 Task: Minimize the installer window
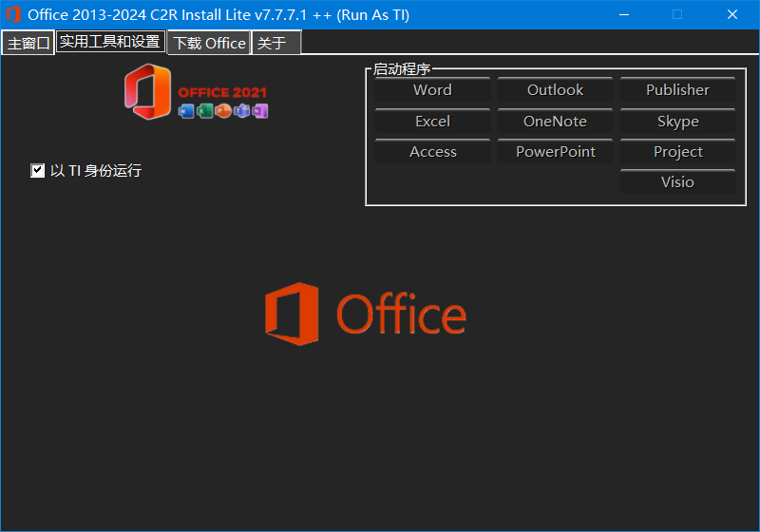click(x=624, y=14)
